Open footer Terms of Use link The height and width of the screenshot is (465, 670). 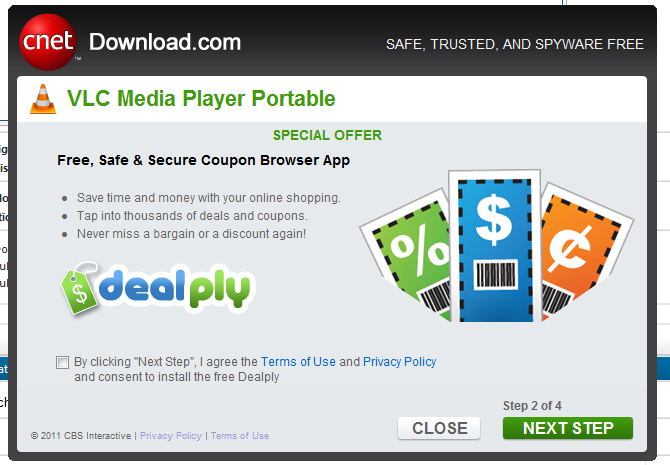coord(240,436)
